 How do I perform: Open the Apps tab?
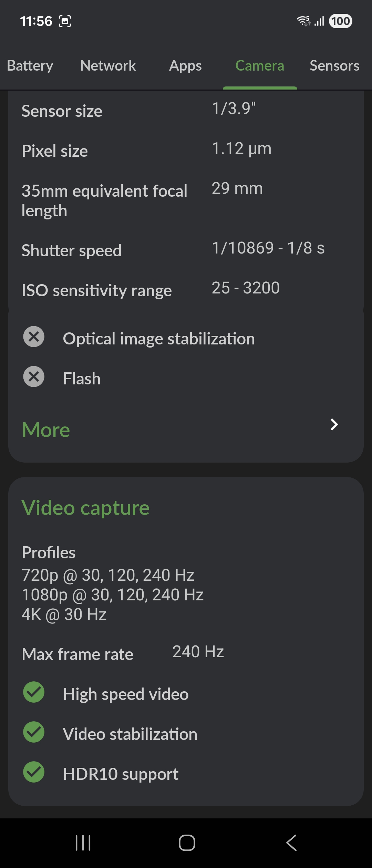185,65
